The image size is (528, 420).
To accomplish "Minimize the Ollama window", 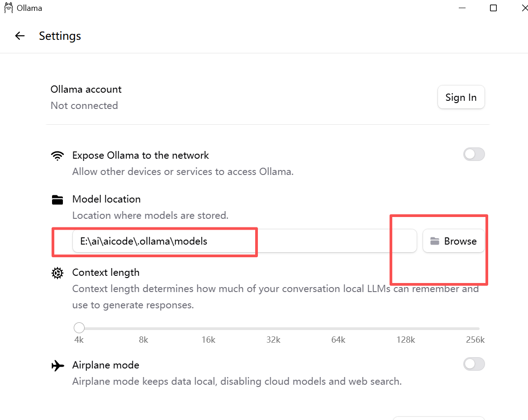I will click(462, 8).
